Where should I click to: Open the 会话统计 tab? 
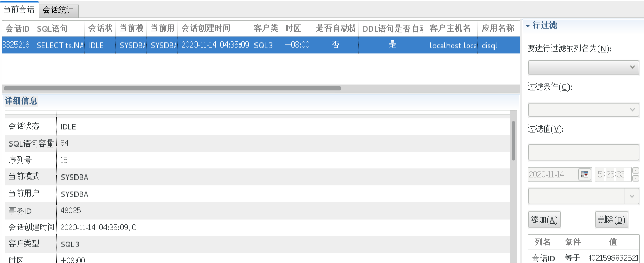click(58, 10)
